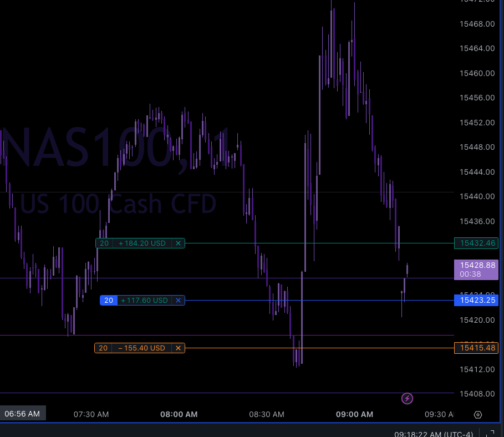Click 15440.00 on the price scale

point(477,196)
